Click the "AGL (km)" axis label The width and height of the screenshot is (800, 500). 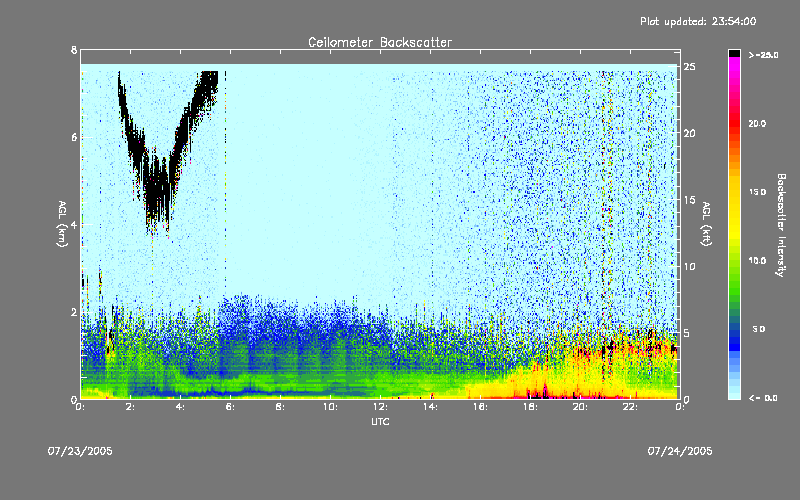click(62, 224)
